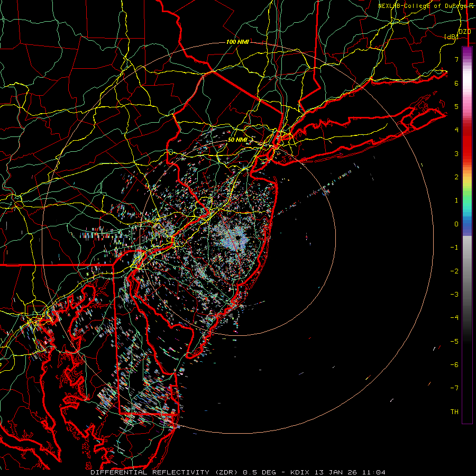476x476 pixels.
Task: Click the -6 value on the scale
Action: [454, 365]
